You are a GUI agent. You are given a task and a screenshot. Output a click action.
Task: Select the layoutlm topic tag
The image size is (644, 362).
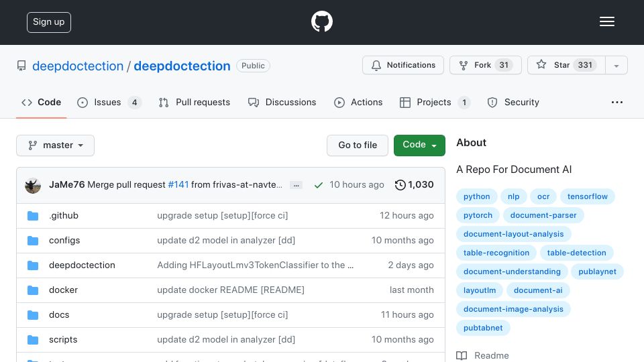point(480,290)
